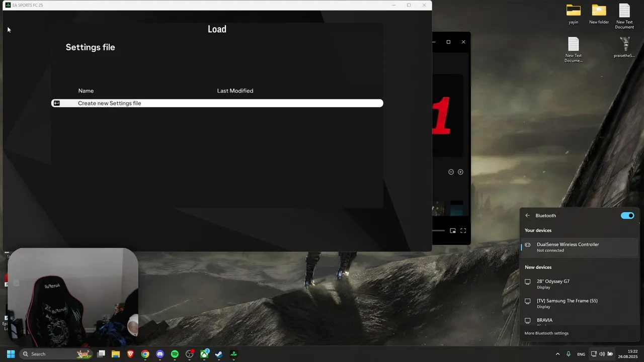Pair the 28" Odyssey G7 display
The image size is (644, 362).
coord(579,284)
